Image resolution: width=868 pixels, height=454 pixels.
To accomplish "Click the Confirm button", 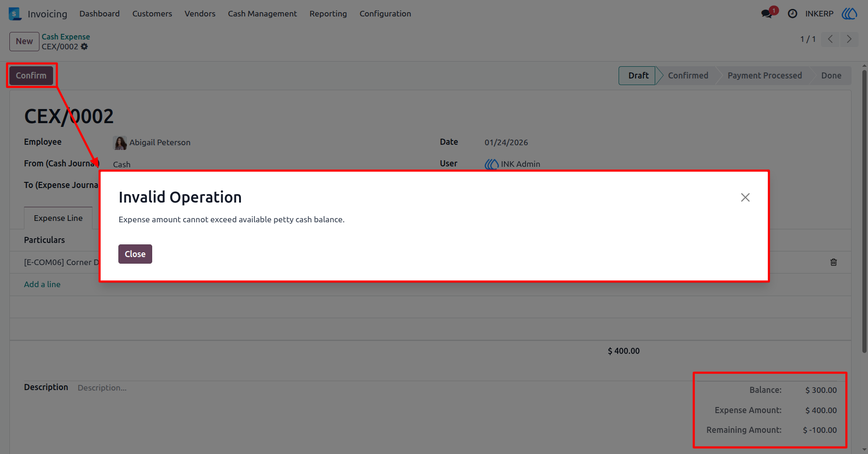I will tap(31, 76).
